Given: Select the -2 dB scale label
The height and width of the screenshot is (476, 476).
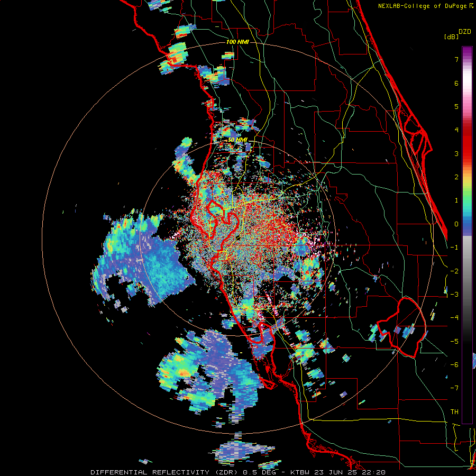Looking at the screenshot, I should click(454, 271).
